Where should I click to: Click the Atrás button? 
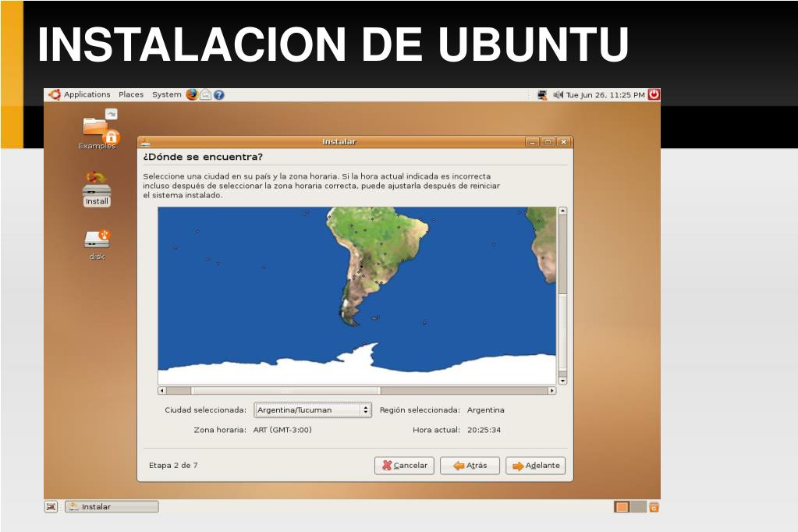pos(470,466)
